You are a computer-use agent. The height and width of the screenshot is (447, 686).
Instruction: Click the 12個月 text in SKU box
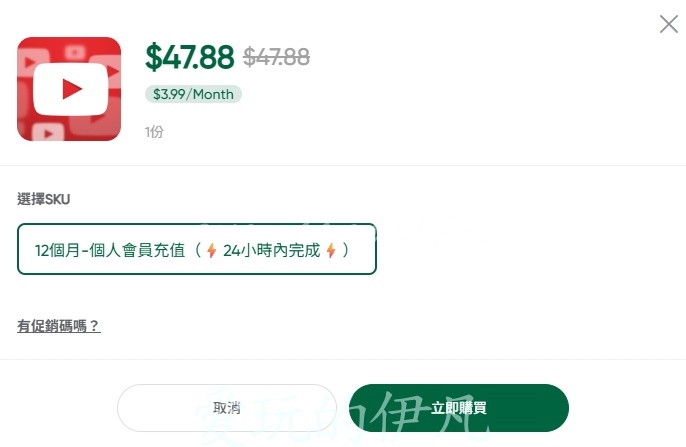pos(59,250)
